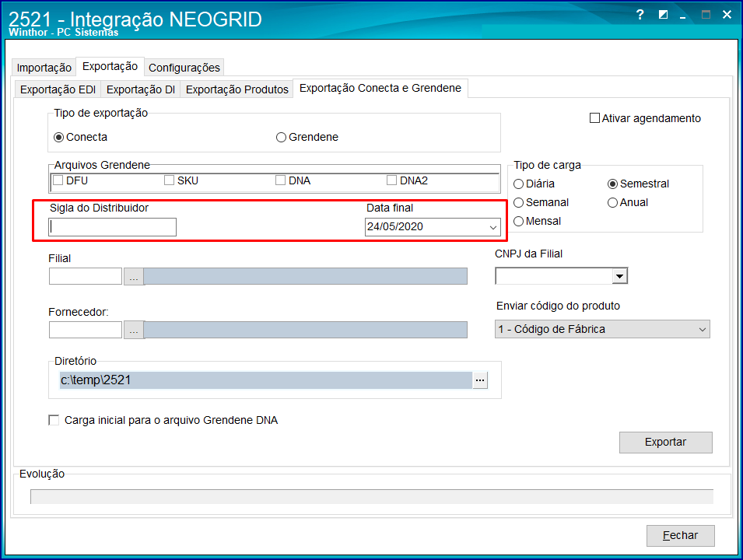Open the Exportação Produtos subtab
Image resolution: width=743 pixels, height=560 pixels.
(x=237, y=89)
